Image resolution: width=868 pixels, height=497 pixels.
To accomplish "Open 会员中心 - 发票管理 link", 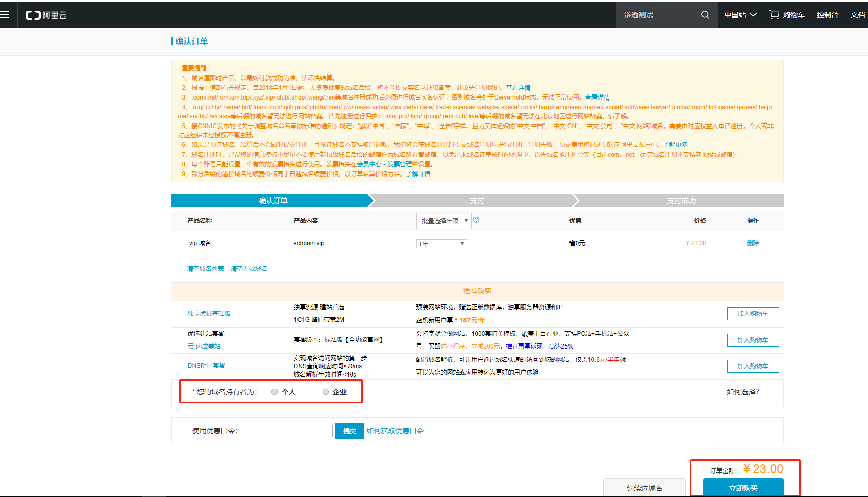I will [384, 164].
